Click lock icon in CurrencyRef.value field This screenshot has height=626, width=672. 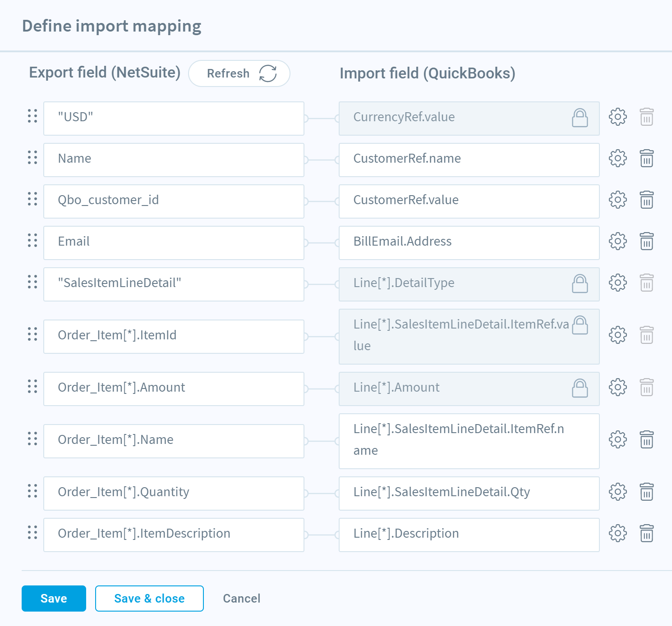click(x=580, y=118)
